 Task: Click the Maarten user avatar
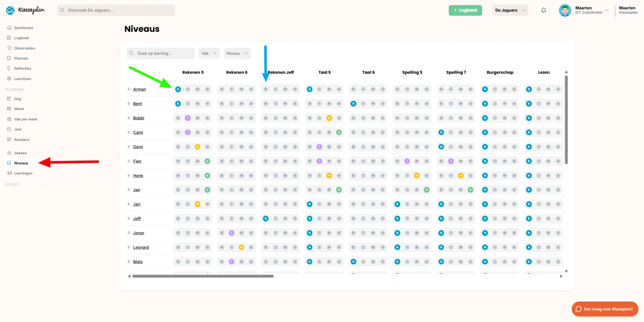click(565, 10)
